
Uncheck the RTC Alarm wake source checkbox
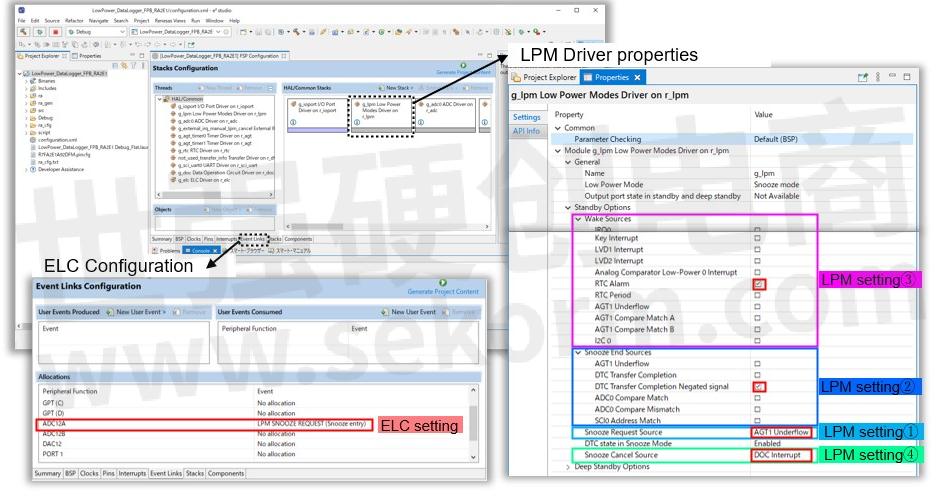757,284
